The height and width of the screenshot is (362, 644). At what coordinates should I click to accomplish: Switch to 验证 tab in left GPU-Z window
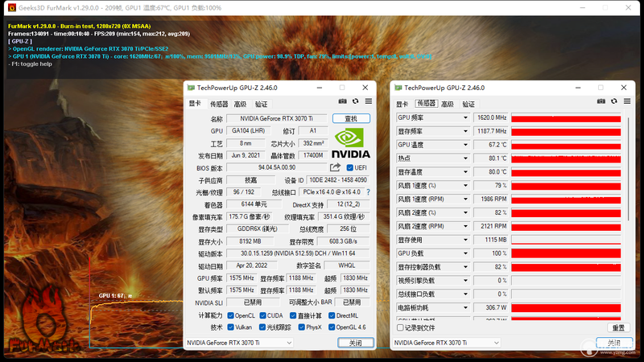[261, 105]
